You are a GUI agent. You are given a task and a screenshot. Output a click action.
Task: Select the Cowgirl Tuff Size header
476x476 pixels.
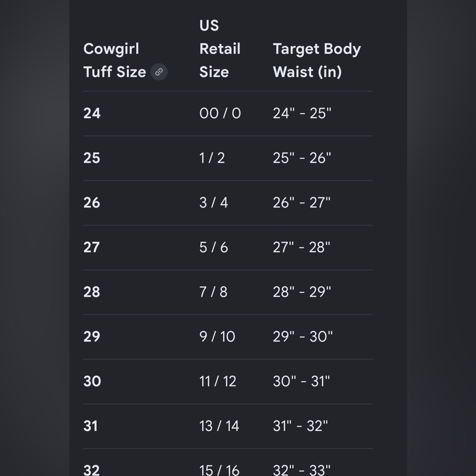pyautogui.click(x=115, y=60)
